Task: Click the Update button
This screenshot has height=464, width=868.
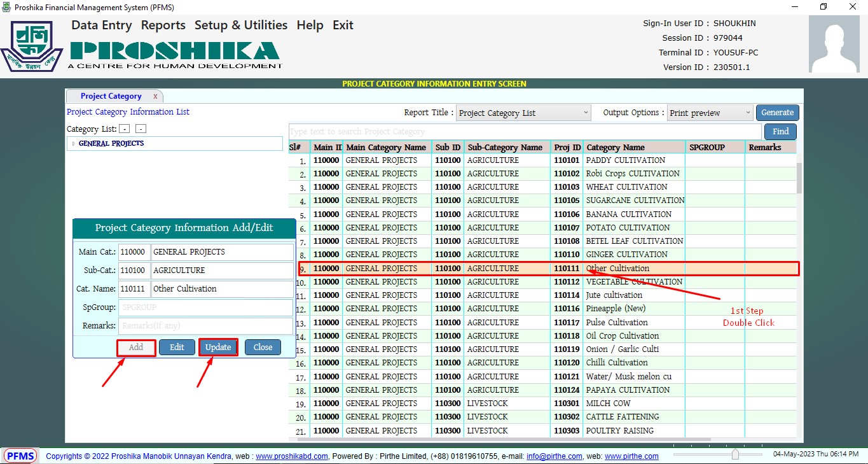Action: click(218, 348)
